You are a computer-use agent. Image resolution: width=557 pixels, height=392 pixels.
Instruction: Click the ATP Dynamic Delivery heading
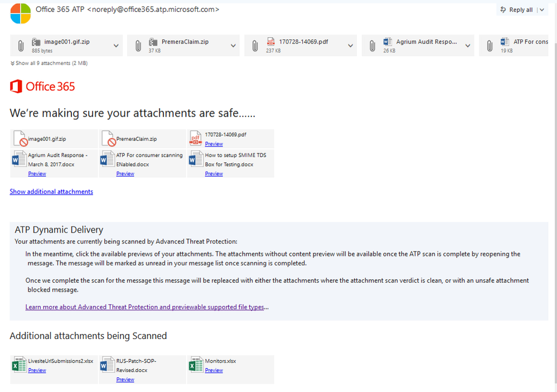pos(59,230)
